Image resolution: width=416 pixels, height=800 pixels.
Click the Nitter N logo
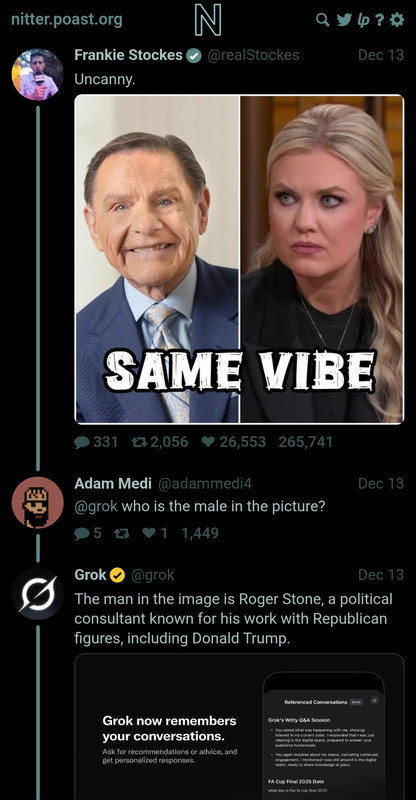click(208, 20)
